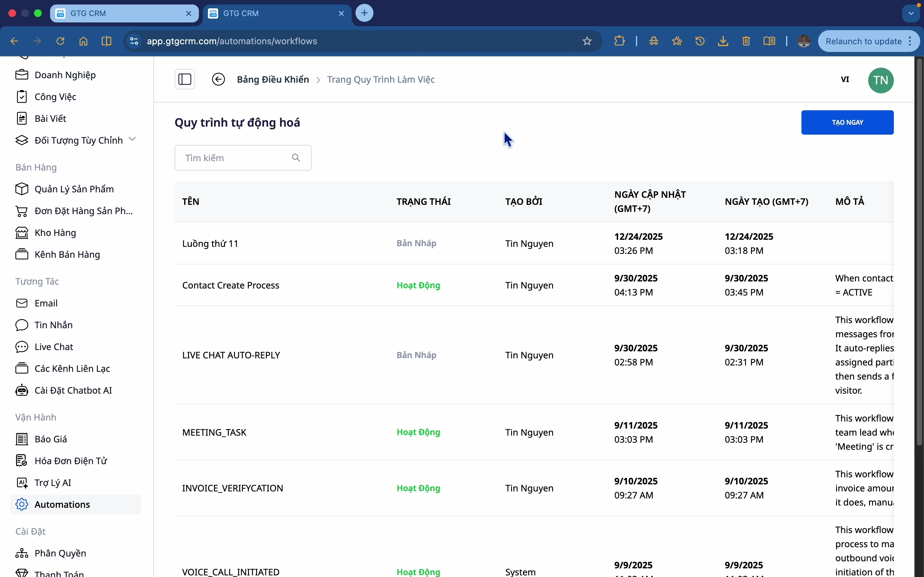This screenshot has height=577, width=924.
Task: Click the TẠO NGAY button
Action: tap(847, 122)
